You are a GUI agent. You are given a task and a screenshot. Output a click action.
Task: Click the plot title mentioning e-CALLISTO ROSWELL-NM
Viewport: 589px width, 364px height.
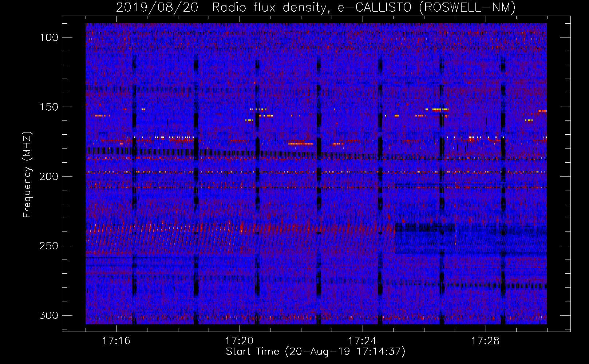click(316, 7)
